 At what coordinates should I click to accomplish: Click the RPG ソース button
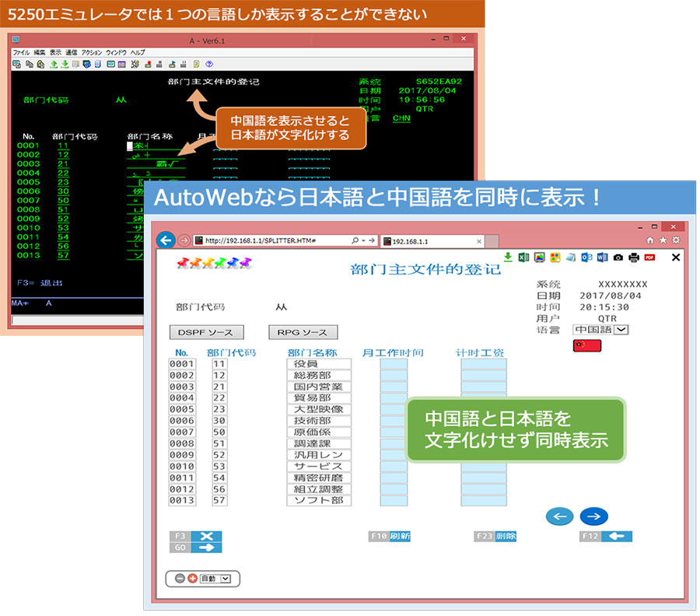click(303, 333)
